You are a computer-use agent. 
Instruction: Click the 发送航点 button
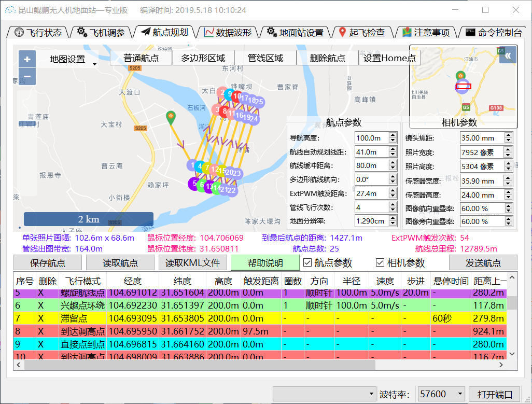point(491,262)
